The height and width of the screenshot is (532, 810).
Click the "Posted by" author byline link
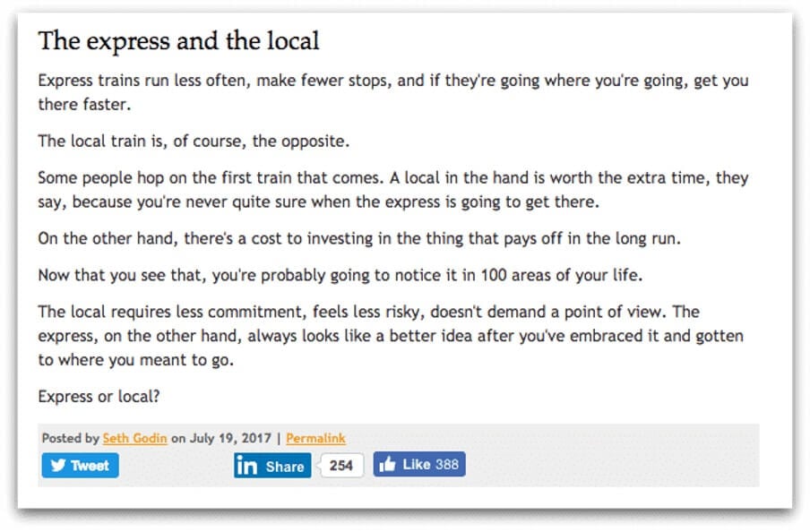tap(134, 438)
